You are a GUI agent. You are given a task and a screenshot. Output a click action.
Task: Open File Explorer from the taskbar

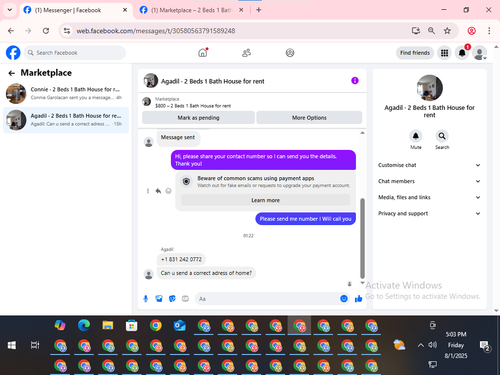(x=108, y=325)
